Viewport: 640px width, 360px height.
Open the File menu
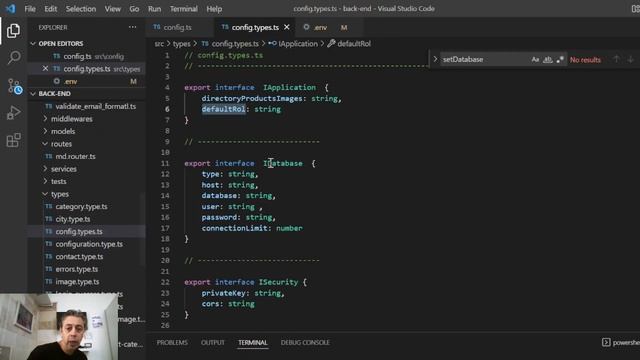pyautogui.click(x=30, y=9)
